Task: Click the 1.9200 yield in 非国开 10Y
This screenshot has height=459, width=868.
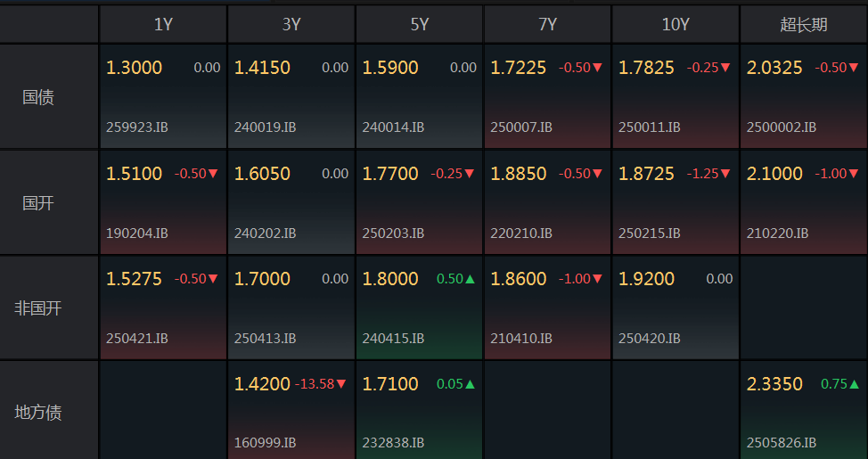Action: pyautogui.click(x=646, y=279)
